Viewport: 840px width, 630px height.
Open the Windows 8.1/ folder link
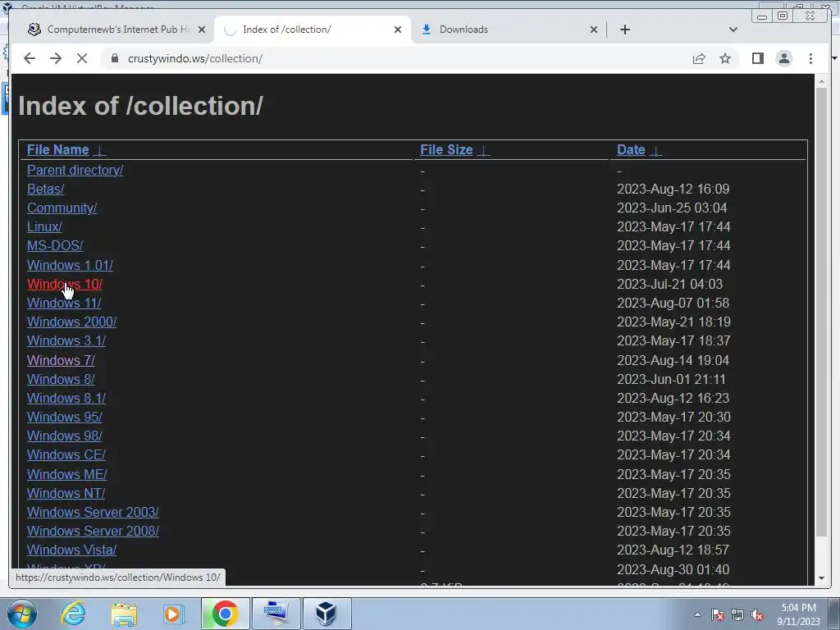pyautogui.click(x=66, y=398)
